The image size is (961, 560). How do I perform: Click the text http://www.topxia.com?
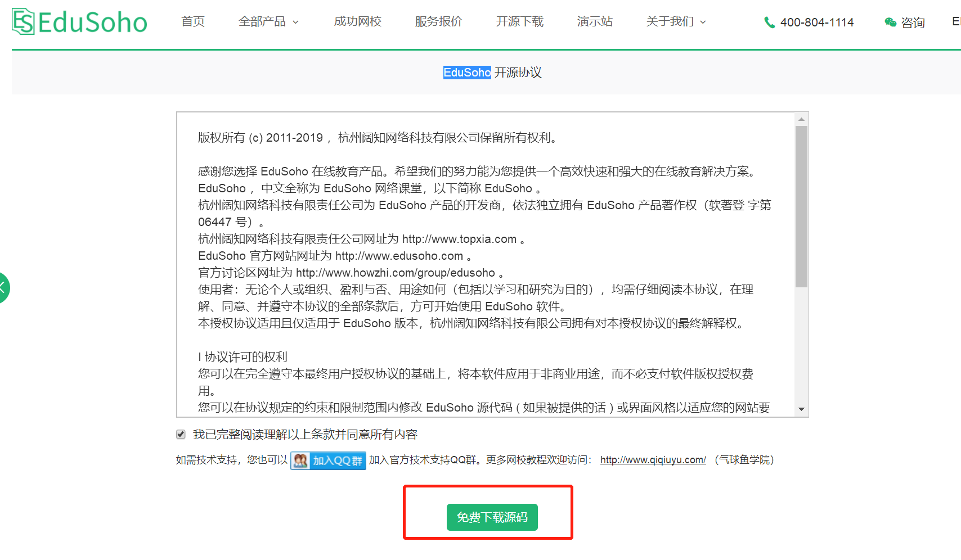(459, 239)
